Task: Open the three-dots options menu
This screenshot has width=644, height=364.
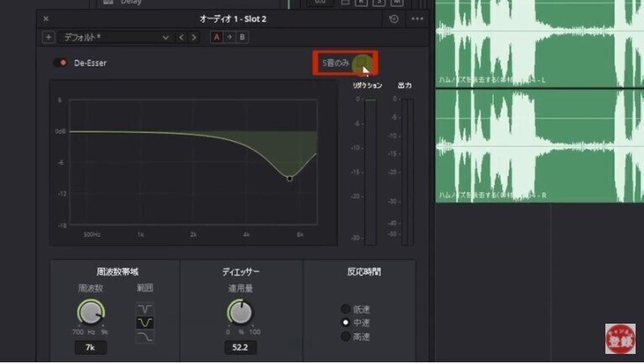Action: click(x=417, y=19)
